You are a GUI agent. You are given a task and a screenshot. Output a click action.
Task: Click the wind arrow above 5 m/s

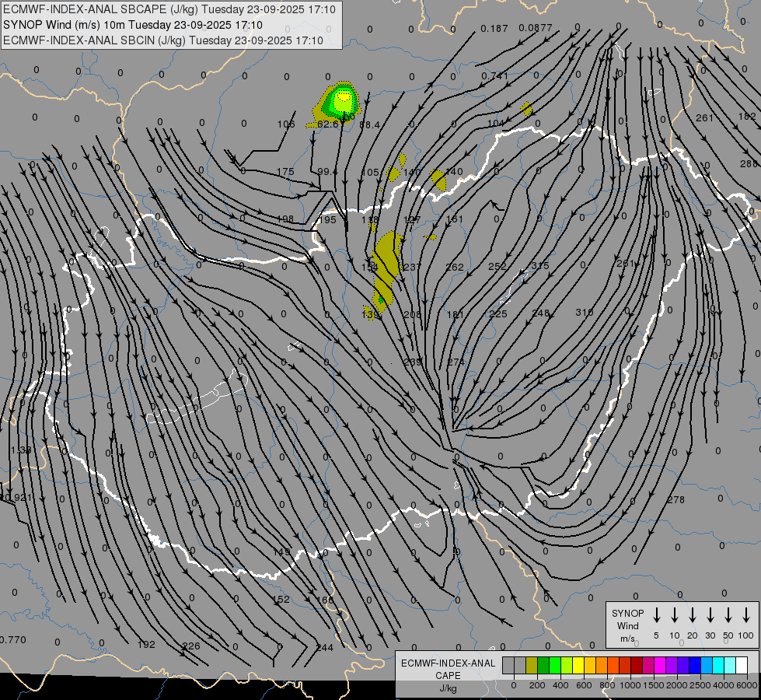pos(657,614)
